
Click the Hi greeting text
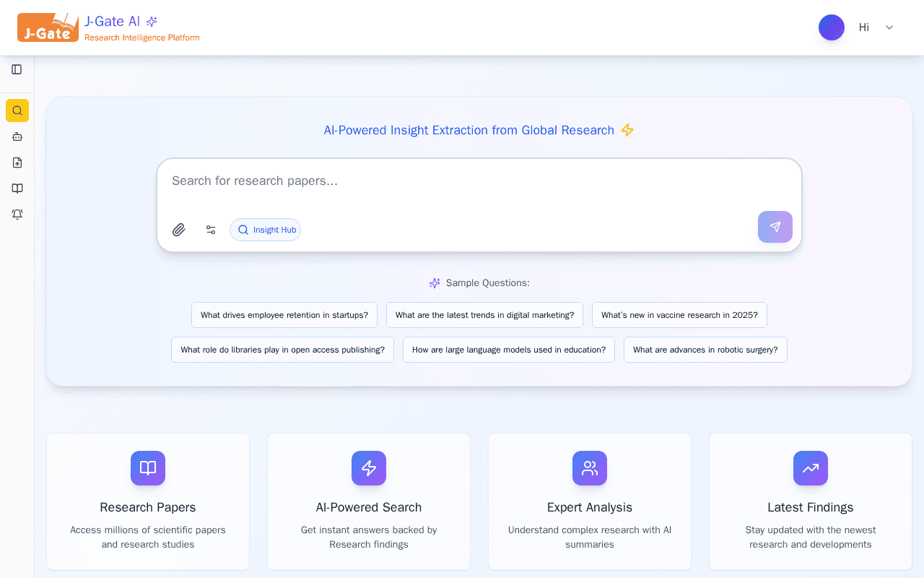(x=864, y=27)
